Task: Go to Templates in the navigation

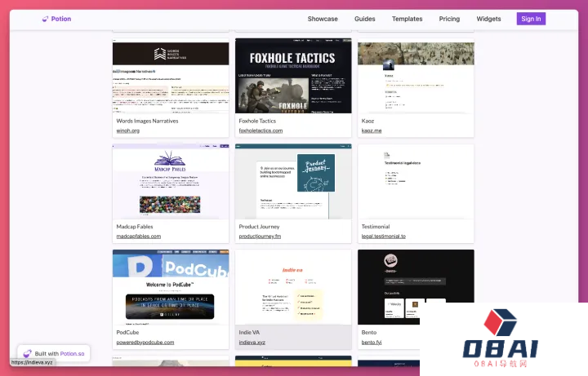Action: pos(407,19)
